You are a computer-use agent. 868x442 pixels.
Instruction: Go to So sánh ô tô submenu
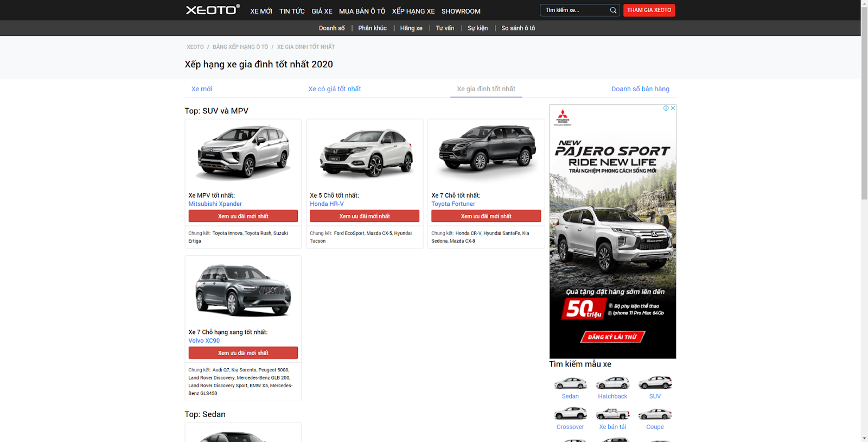tap(518, 28)
